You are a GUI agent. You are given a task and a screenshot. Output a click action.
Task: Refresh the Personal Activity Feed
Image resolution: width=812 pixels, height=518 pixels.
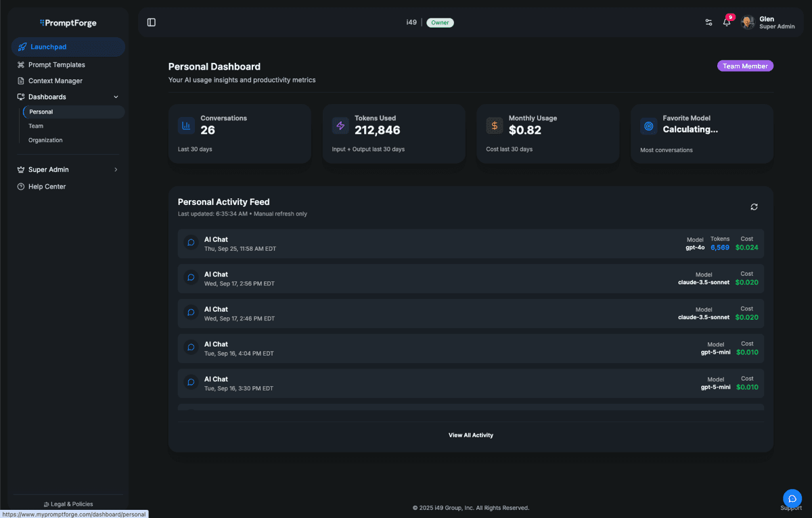pyautogui.click(x=754, y=207)
